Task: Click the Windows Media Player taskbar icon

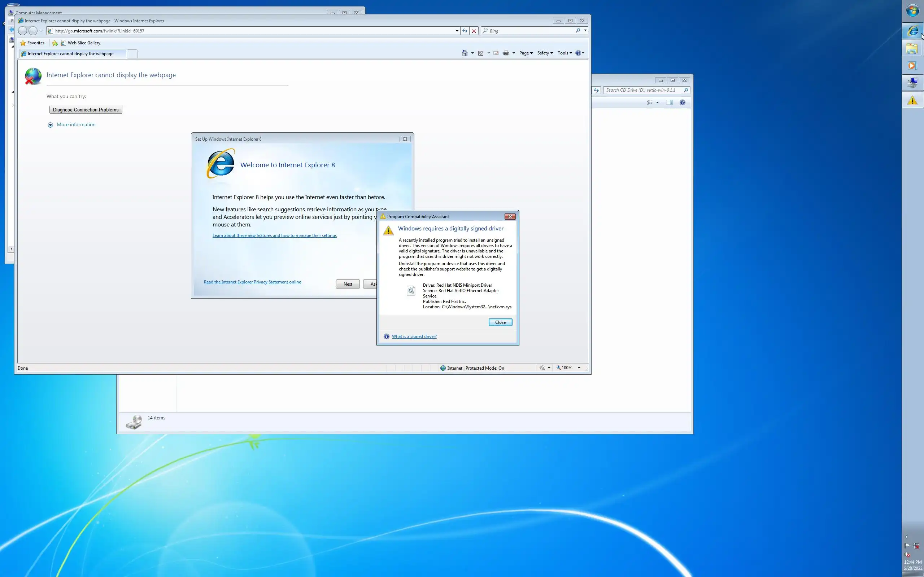Action: pos(912,66)
